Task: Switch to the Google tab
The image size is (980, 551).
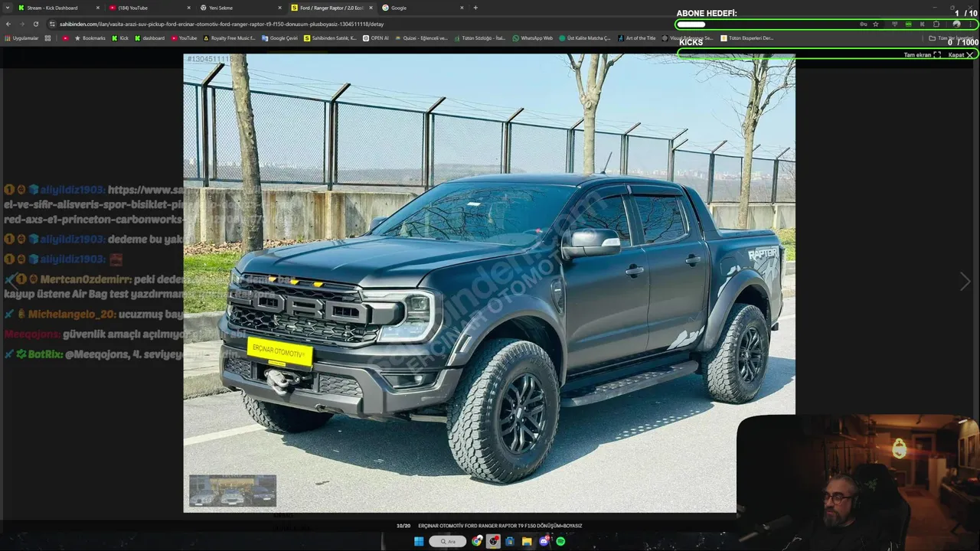Action: tap(423, 8)
